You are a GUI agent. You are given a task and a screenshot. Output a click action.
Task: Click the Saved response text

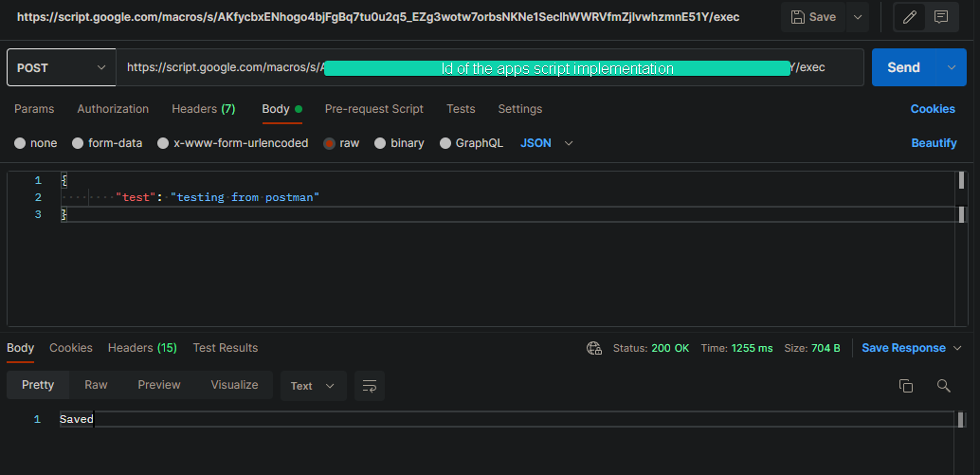tap(77, 419)
